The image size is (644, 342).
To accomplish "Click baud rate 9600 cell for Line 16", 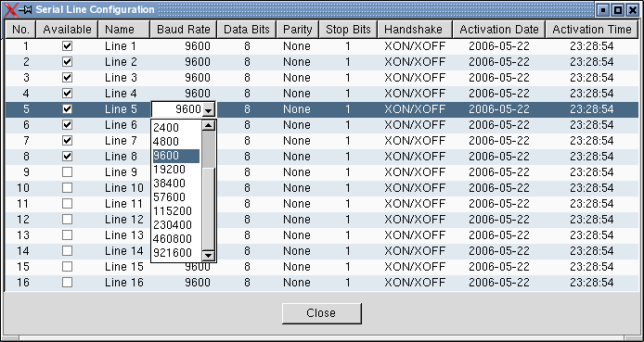I will coord(184,282).
